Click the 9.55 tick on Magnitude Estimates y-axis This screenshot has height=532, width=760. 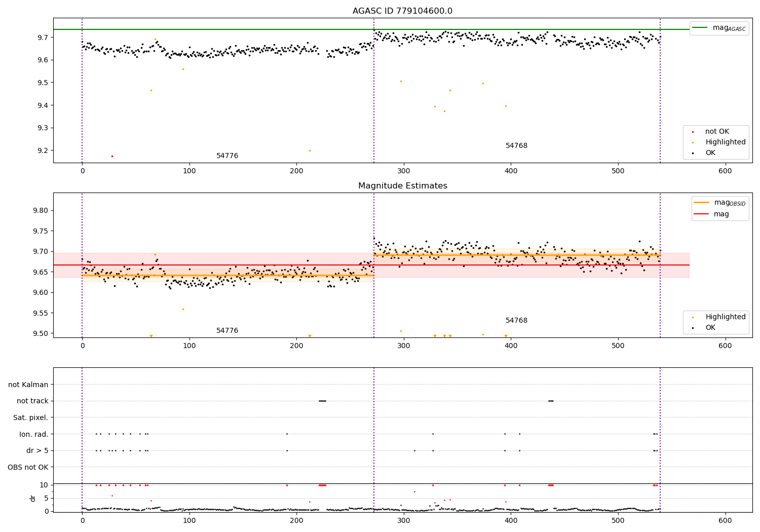tap(40, 313)
